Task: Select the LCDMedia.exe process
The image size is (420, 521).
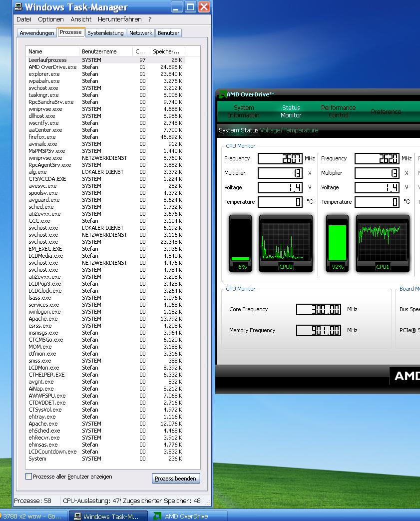Action: coord(105,256)
